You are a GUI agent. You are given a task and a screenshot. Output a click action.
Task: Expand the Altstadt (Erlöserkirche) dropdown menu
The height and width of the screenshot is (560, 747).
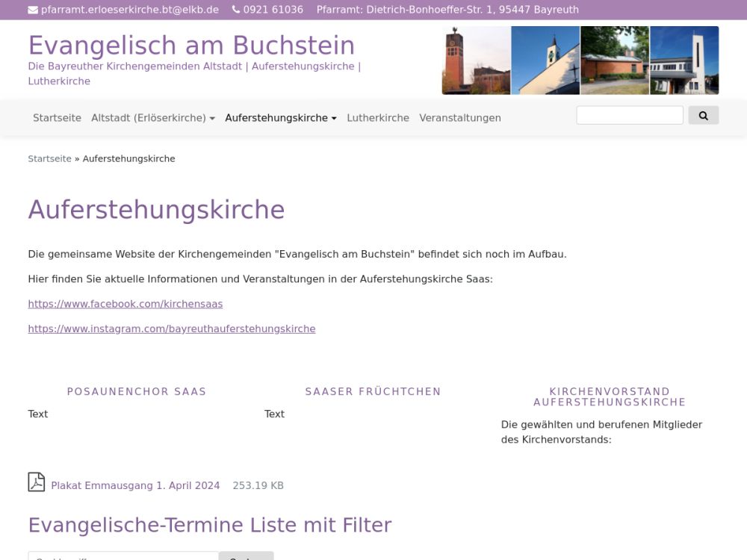(153, 118)
